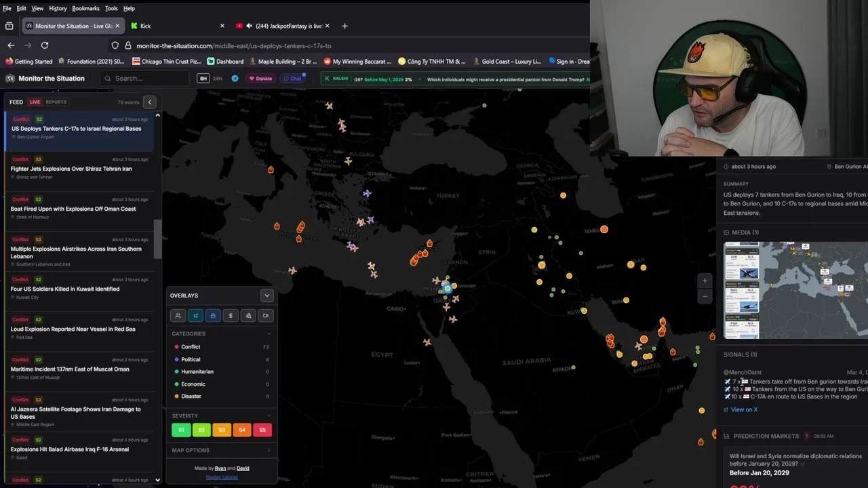Viewport: 868px width, 488px height.
Task: Open the Bookmarks menu
Action: [85, 8]
